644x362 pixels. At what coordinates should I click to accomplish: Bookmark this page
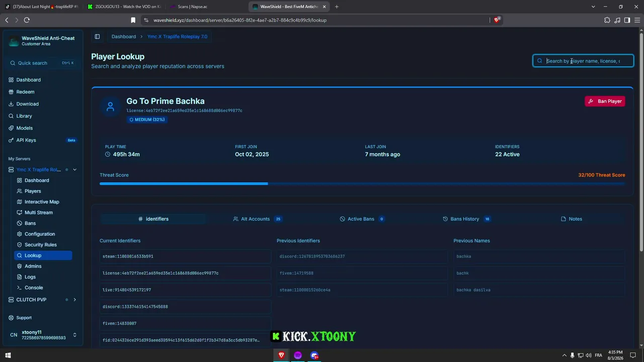[133, 20]
